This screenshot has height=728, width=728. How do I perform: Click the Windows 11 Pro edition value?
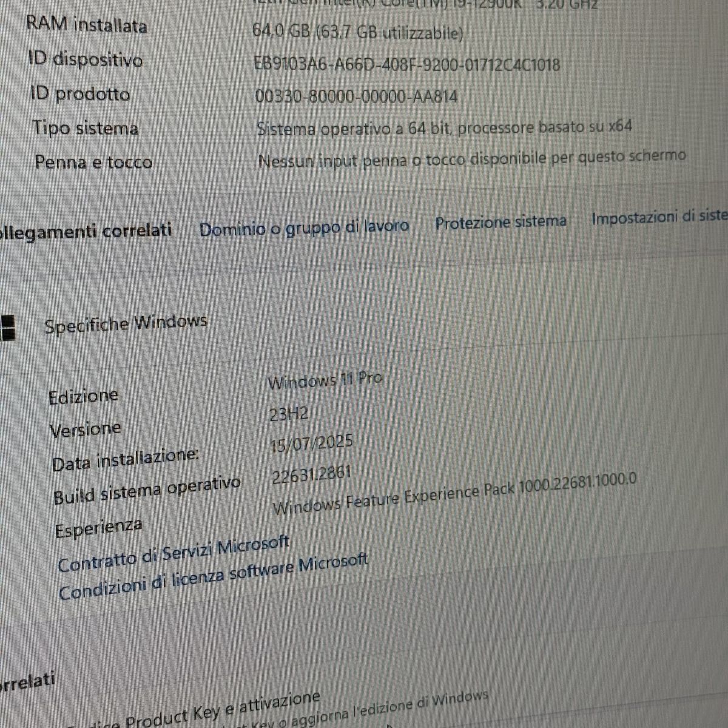tap(325, 381)
